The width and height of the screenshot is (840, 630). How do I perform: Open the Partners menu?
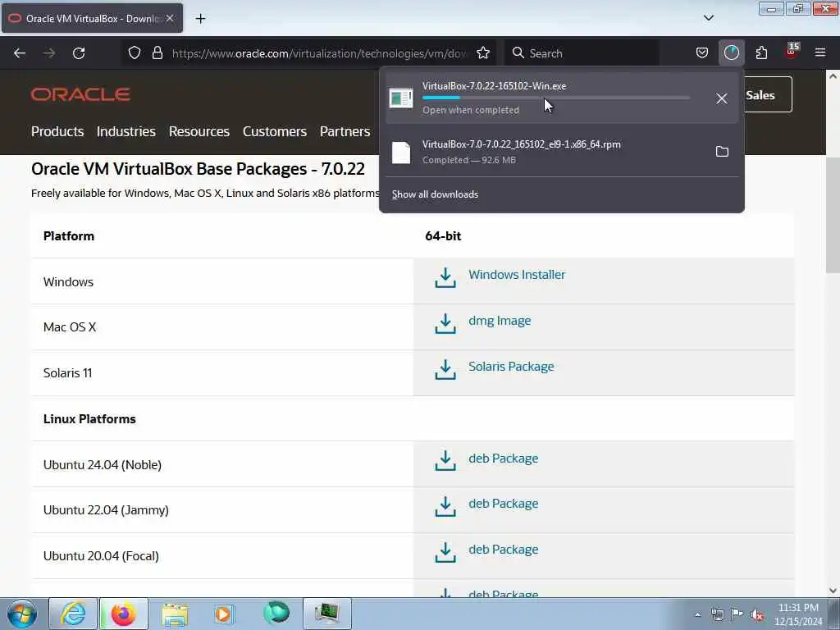point(345,131)
